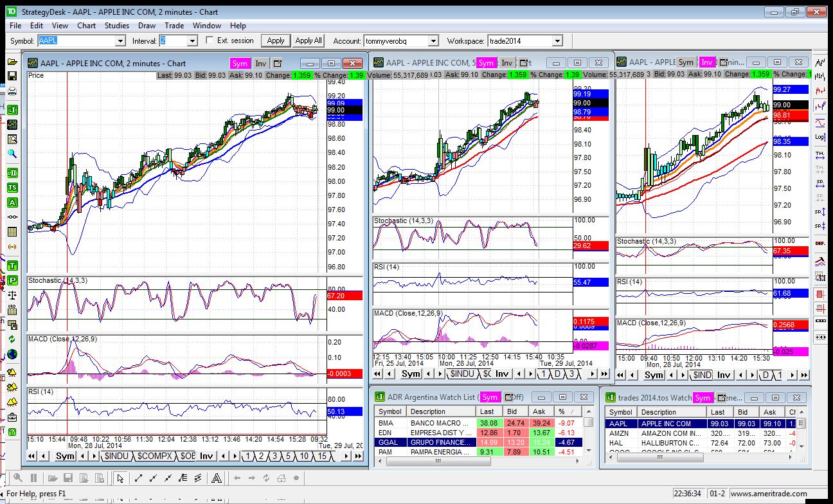The width and height of the screenshot is (833, 504).
Task: Select the GGAL row in ADR Argentina list
Action: pyautogui.click(x=479, y=442)
